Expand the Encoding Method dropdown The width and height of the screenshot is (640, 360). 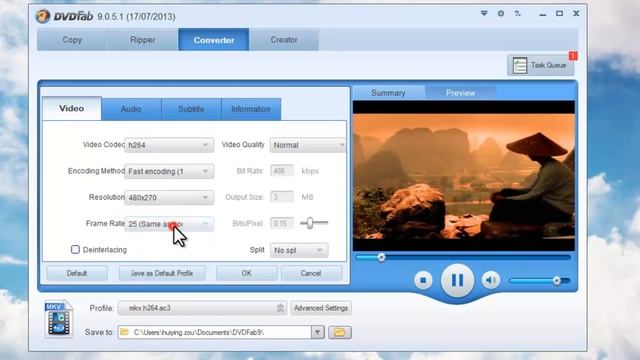click(x=169, y=171)
